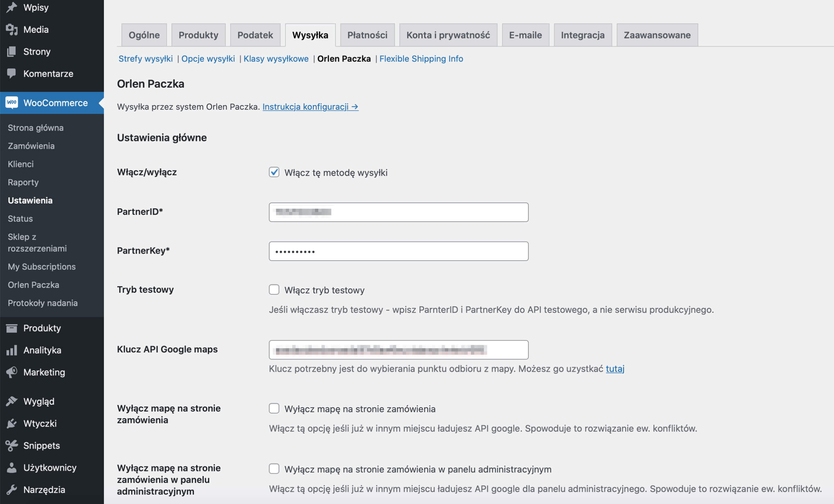The width and height of the screenshot is (834, 504).
Task: Open Media in the admin menu
Action: click(36, 29)
